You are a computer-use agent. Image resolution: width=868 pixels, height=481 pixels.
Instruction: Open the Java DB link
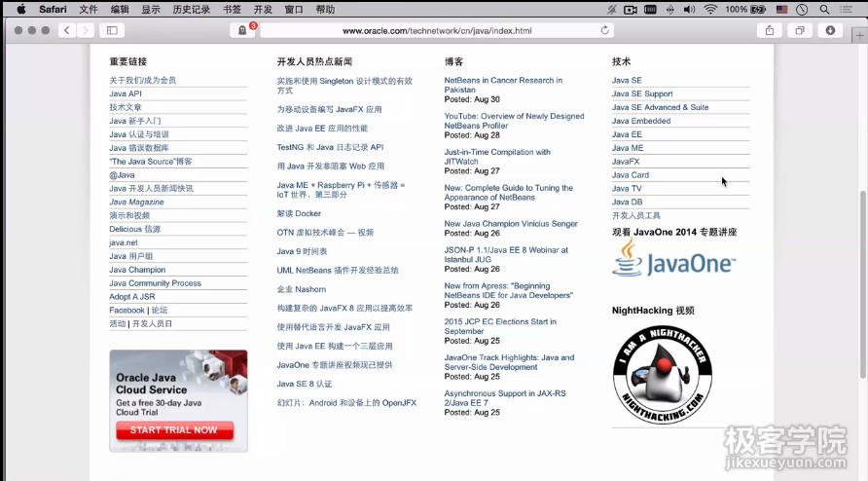tap(628, 203)
